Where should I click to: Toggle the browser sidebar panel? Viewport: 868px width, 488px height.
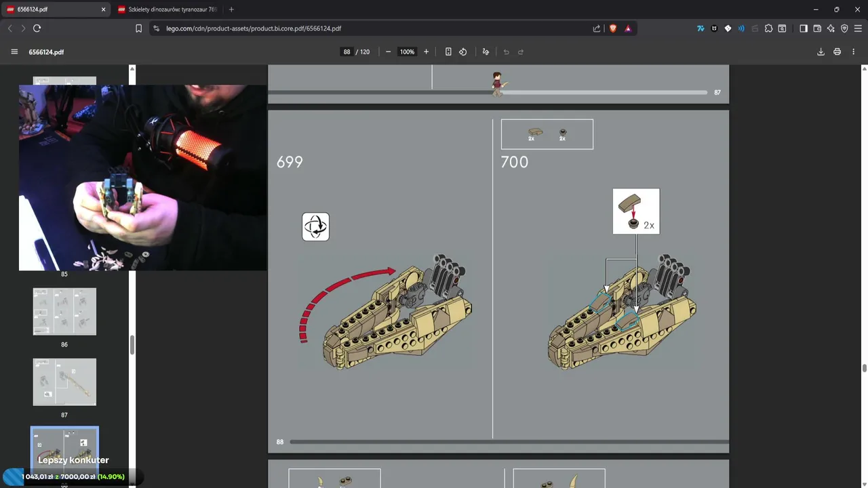click(804, 28)
